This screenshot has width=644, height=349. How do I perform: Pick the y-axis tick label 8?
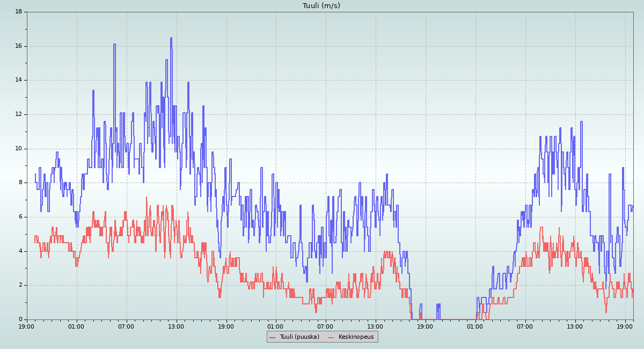(20, 183)
